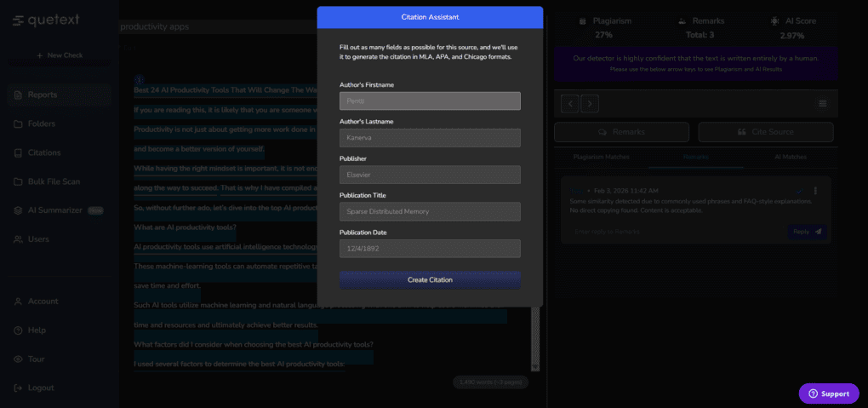Click the Logout icon in the sidebar
Screen dimensions: 868x408
(18, 388)
